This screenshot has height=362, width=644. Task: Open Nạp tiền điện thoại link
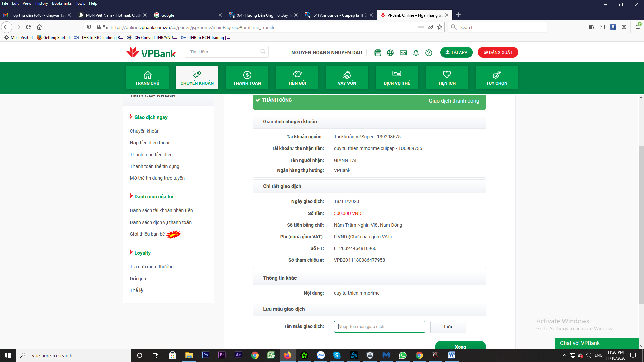(x=150, y=143)
